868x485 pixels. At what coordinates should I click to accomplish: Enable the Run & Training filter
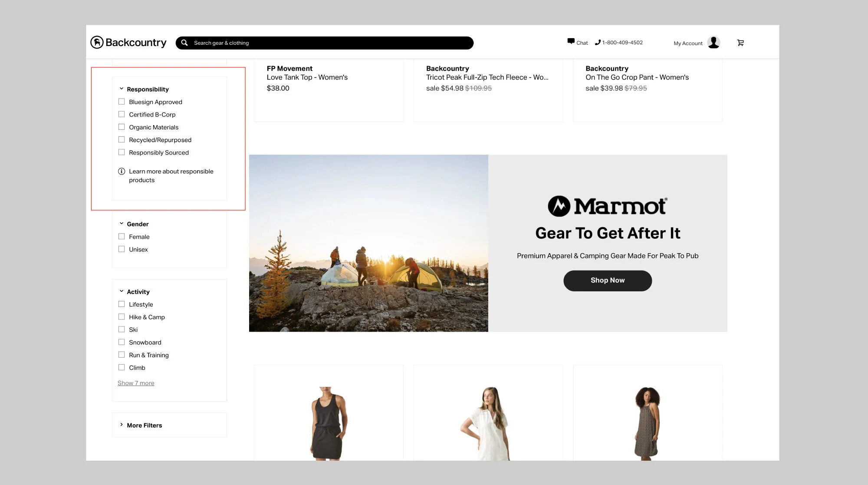pyautogui.click(x=122, y=354)
